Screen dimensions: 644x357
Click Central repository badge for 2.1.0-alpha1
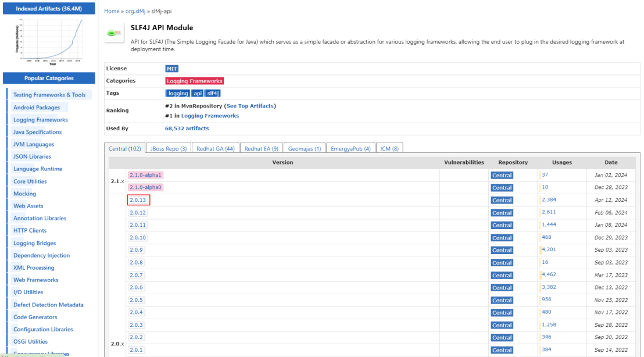click(502, 176)
